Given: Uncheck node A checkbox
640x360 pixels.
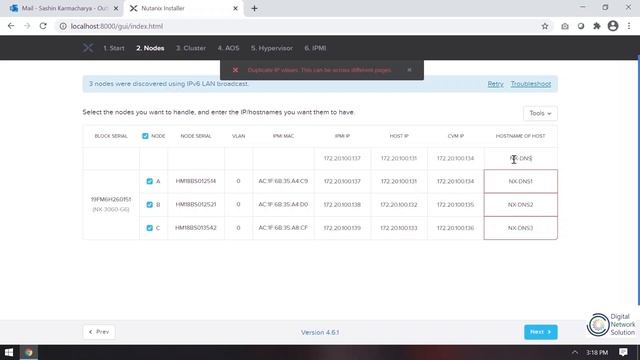Looking at the screenshot, I should tap(149, 181).
